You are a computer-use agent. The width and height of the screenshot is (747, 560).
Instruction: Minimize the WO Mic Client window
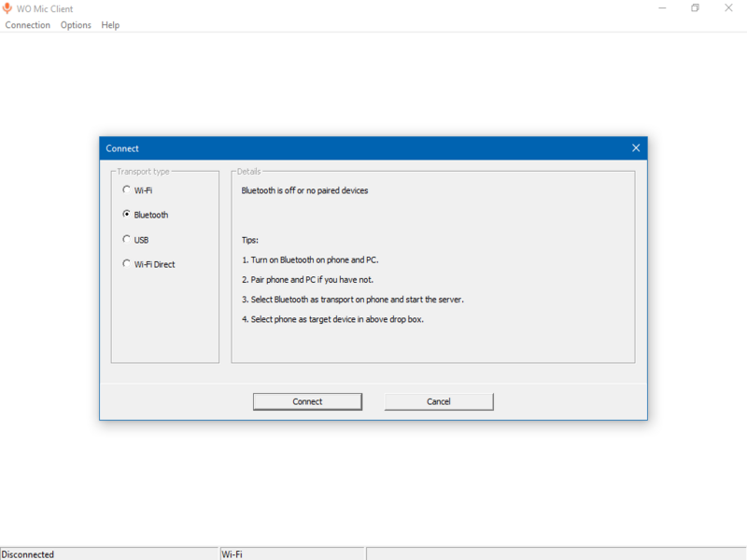662,8
